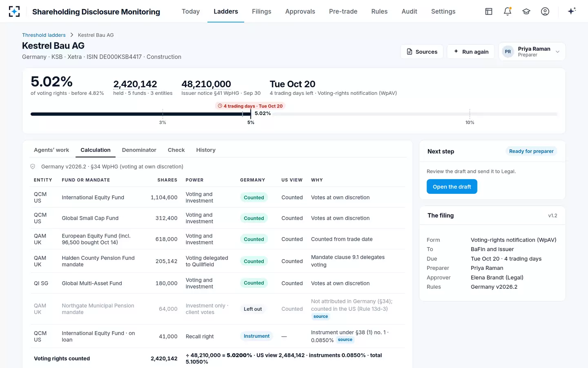Open the Sources button
588x368 pixels.
tap(422, 52)
